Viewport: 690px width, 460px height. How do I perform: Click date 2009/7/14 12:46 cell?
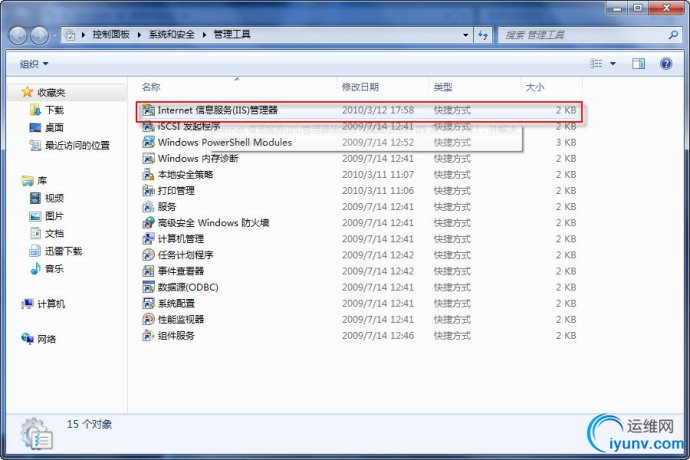click(378, 336)
